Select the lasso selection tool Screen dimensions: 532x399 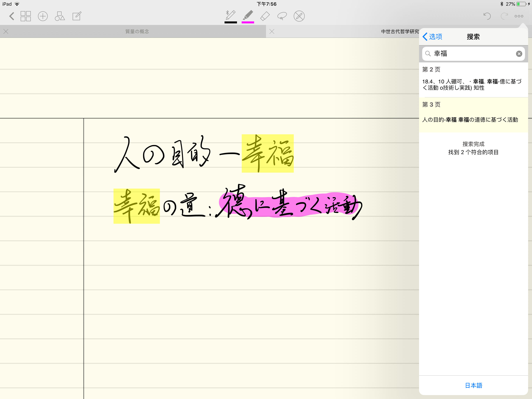click(x=282, y=16)
